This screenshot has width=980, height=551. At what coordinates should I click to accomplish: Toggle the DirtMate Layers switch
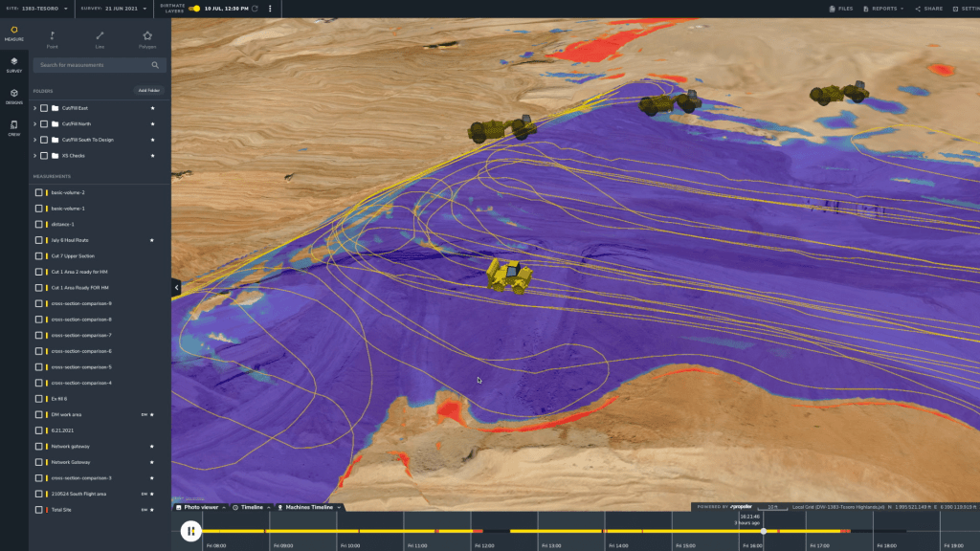click(x=194, y=9)
